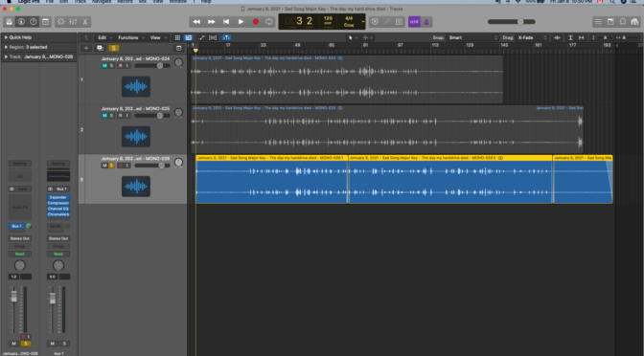644x356 pixels.
Task: Open the Media Browsers button
Action: tap(635, 22)
